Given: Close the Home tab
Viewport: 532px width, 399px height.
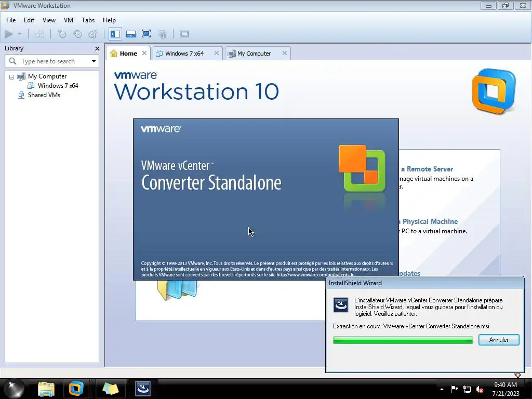Looking at the screenshot, I should click(144, 53).
